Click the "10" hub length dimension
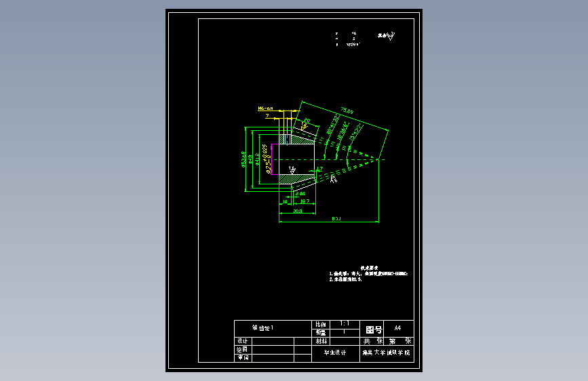Image resolution: width=588 pixels, height=381 pixels. click(x=285, y=202)
